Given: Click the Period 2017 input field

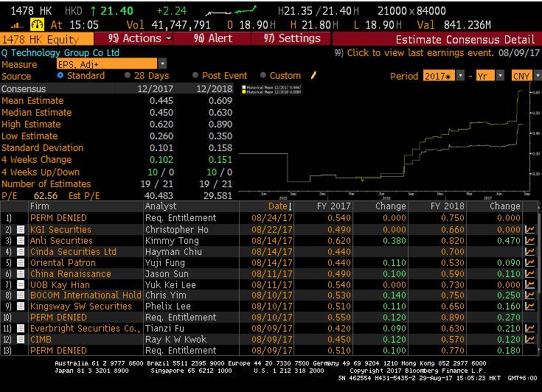Looking at the screenshot, I should (x=439, y=76).
